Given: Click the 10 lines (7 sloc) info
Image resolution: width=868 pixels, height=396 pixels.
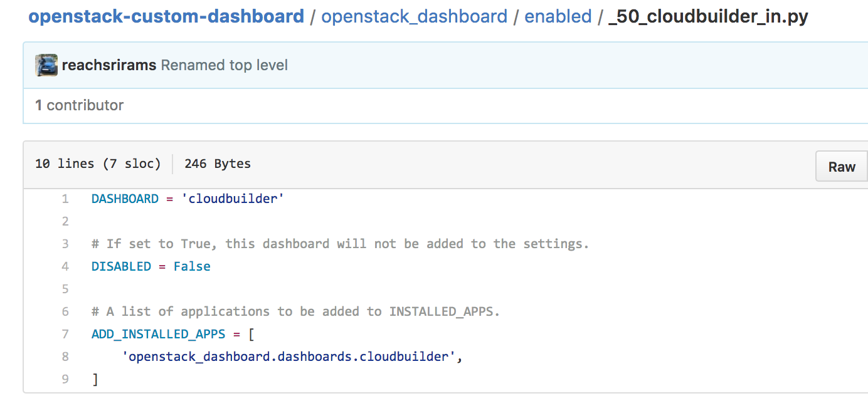Looking at the screenshot, I should click(98, 164).
